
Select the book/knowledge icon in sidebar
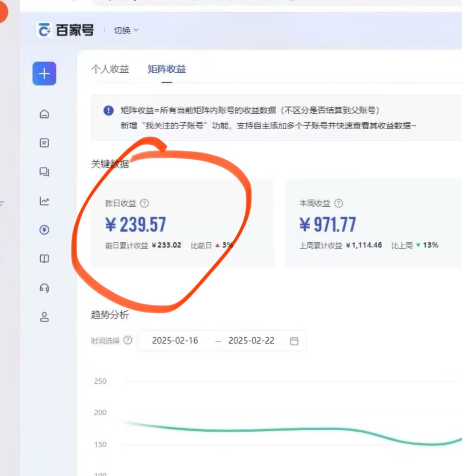pyautogui.click(x=44, y=259)
